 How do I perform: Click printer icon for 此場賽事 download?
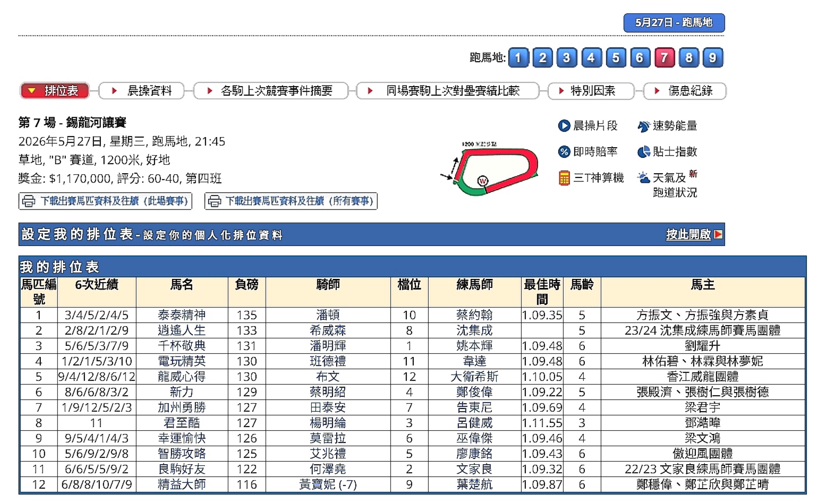[x=29, y=201]
